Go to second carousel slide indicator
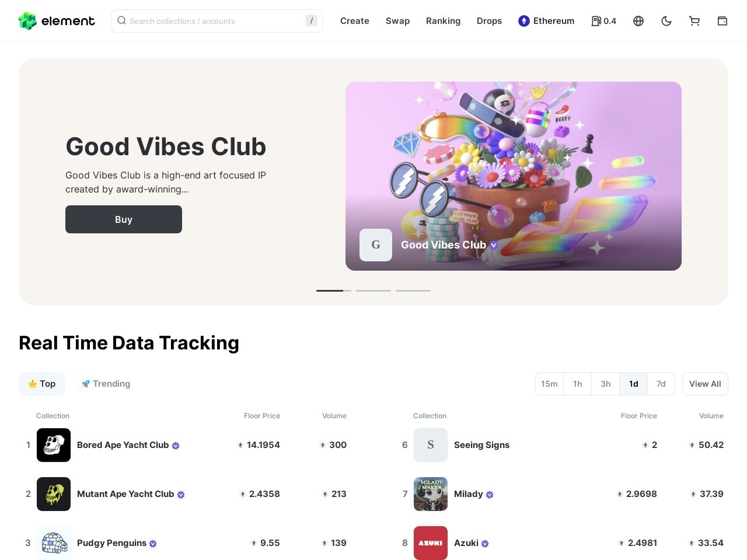The width and height of the screenshot is (747, 560). [x=373, y=290]
